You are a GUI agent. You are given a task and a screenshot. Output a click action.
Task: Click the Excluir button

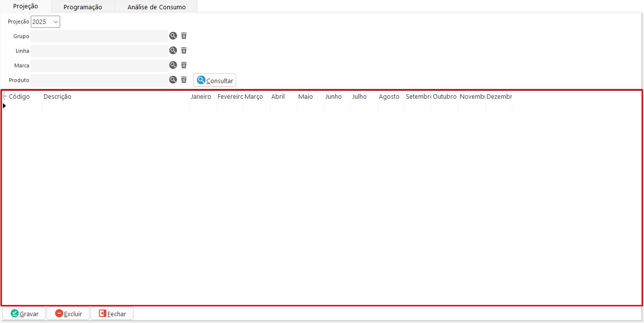[68, 314]
